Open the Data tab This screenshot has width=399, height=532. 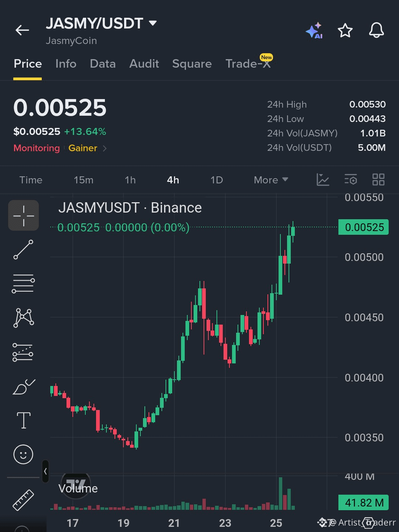[103, 64]
